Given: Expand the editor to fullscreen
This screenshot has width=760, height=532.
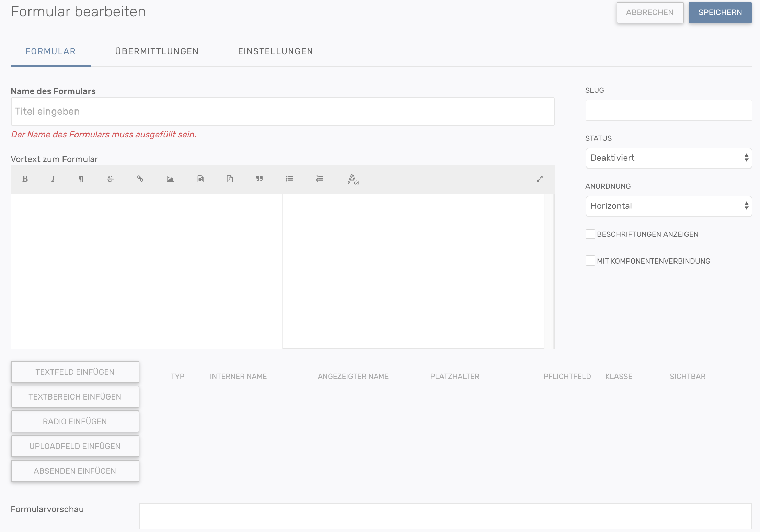Looking at the screenshot, I should [x=540, y=179].
